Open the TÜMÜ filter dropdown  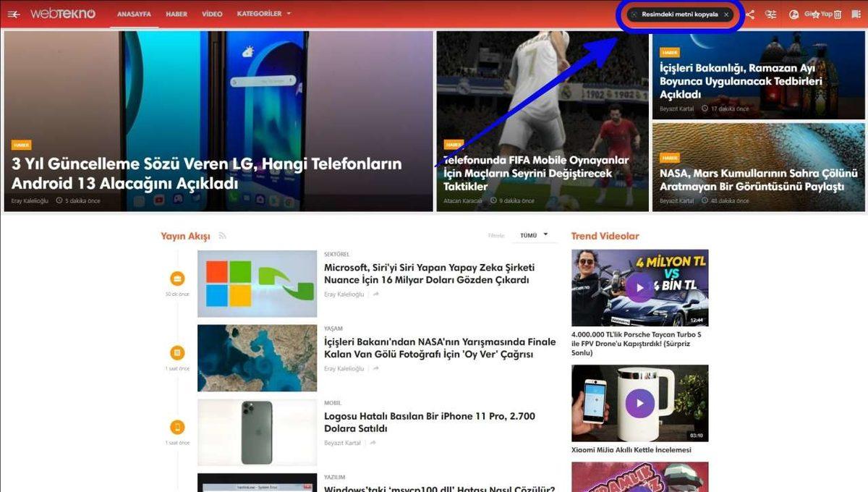tap(534, 235)
